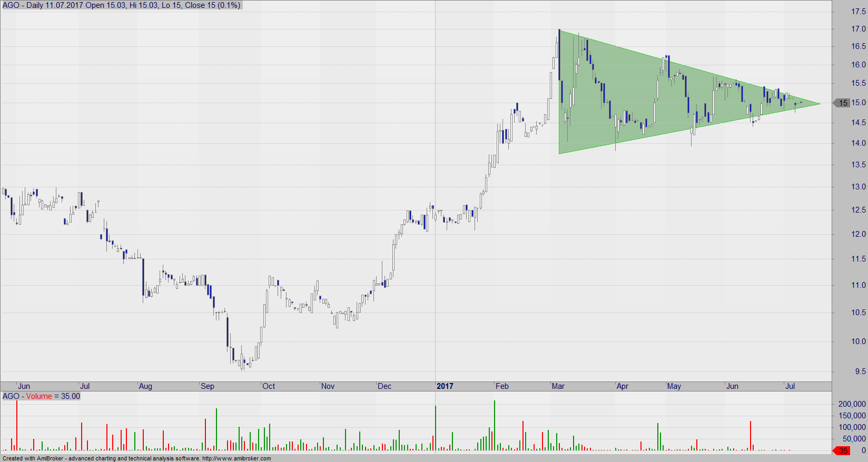The image size is (868, 462).
Task: Click the AGO Volume pane title
Action: coord(42,396)
